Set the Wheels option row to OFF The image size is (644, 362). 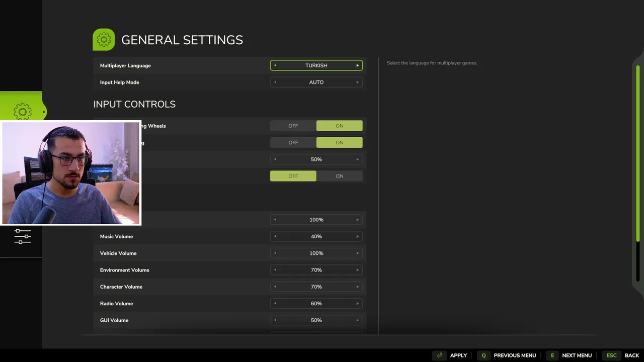tap(293, 126)
